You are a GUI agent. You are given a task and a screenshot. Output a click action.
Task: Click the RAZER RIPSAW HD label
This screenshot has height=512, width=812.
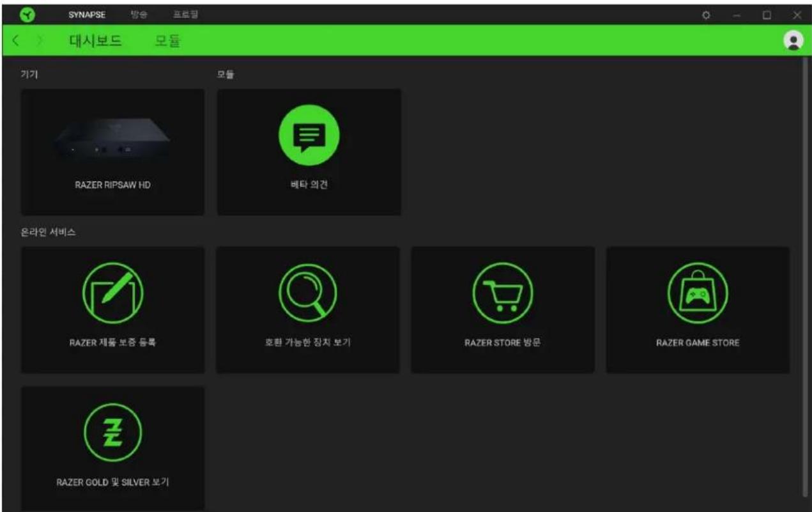pos(112,186)
